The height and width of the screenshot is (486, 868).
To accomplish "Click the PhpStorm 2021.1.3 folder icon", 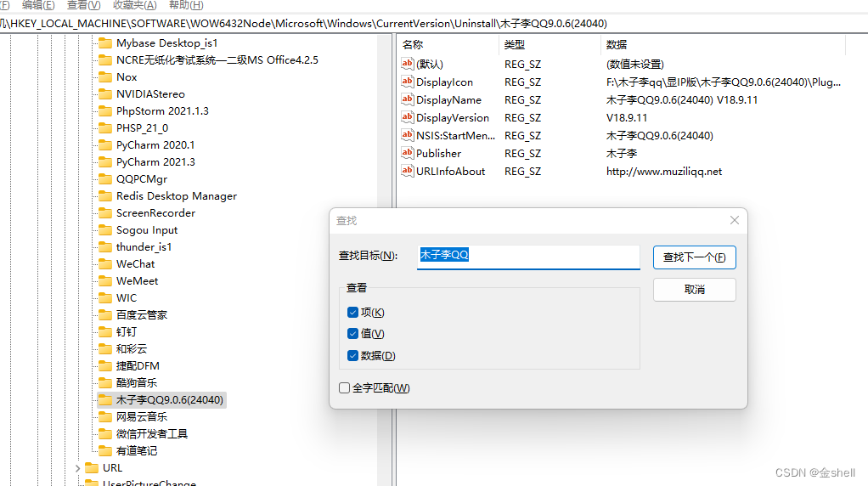I will 105,111.
